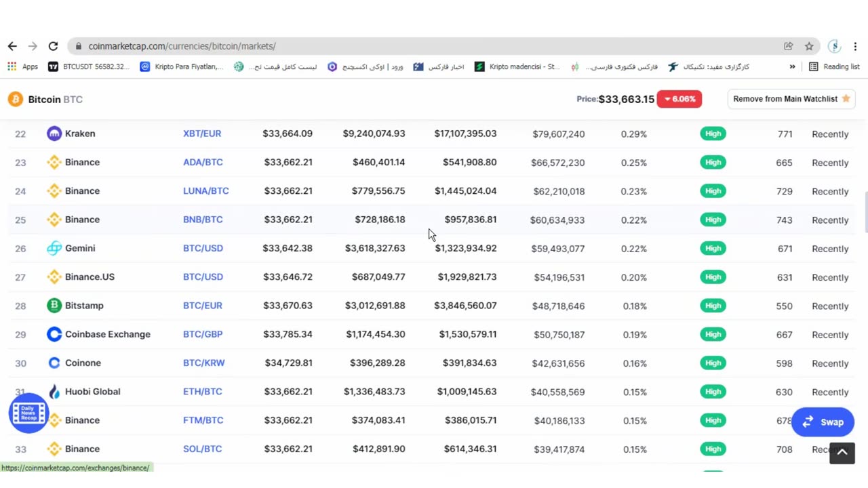Open the XBT/EUR pair link
Image resolution: width=868 pixels, height=488 pixels.
pos(202,134)
